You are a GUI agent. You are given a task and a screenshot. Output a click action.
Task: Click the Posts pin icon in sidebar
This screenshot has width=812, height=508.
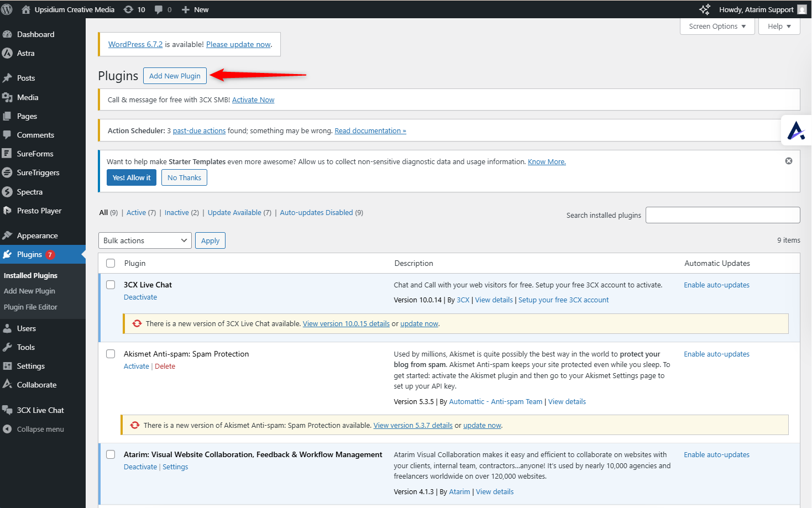click(x=7, y=78)
